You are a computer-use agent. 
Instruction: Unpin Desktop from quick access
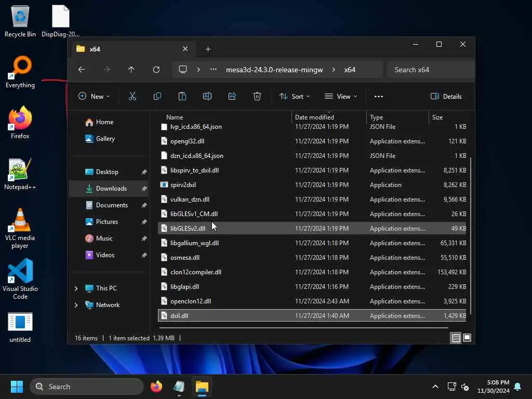pyautogui.click(x=144, y=172)
